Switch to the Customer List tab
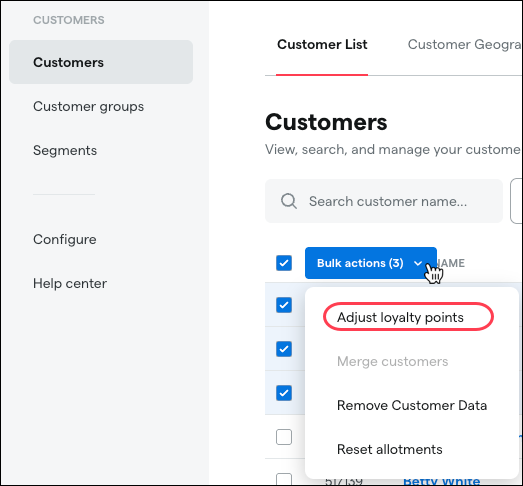Image resolution: width=523 pixels, height=486 pixels. click(x=322, y=44)
